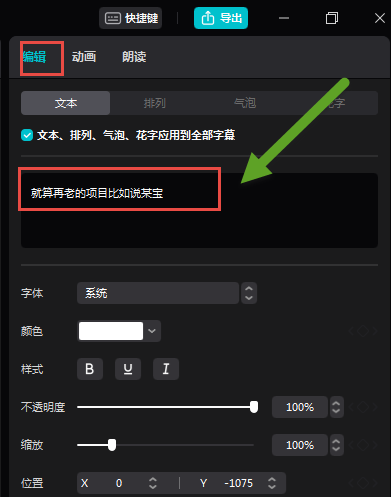This screenshot has height=497, width=391.
Task: Select the 气泡 bubble sub-tab
Action: point(245,103)
